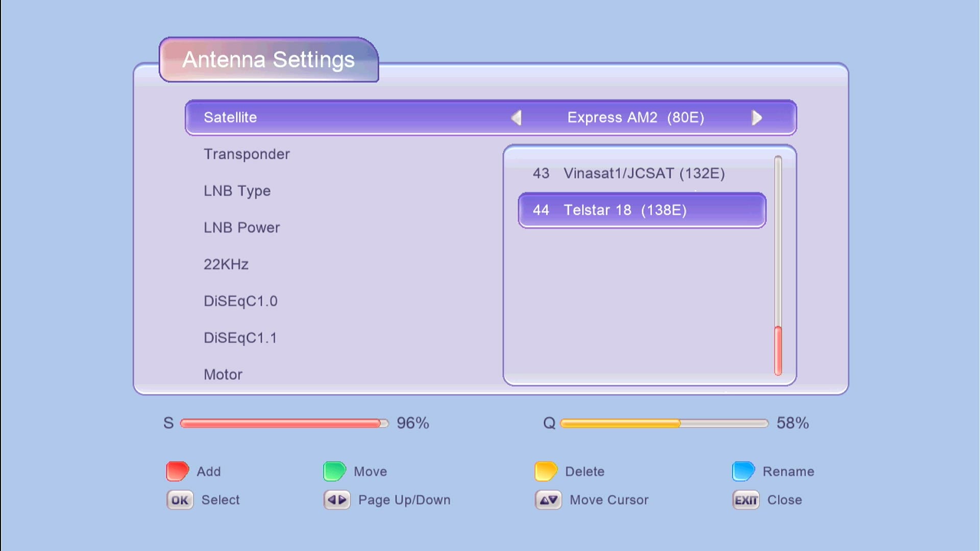Click the satellite list scrollbar thumb
This screenshot has height=551, width=980.
pos(778,350)
